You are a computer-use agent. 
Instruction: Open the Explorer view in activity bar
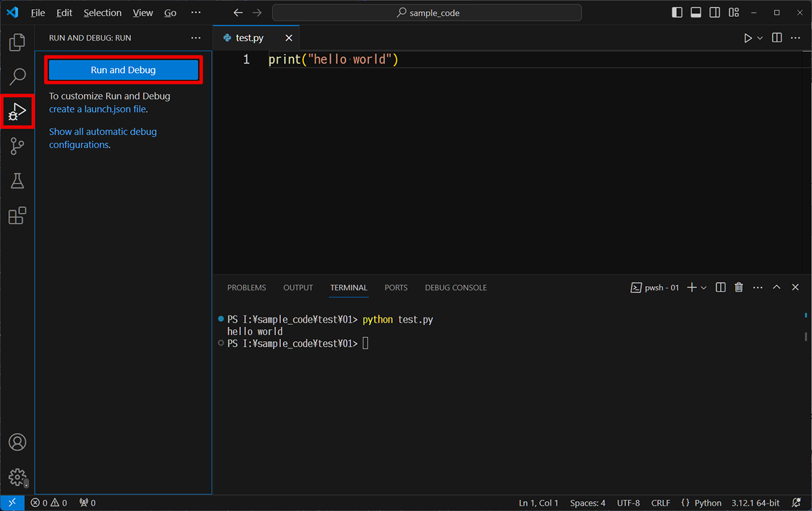[17, 42]
